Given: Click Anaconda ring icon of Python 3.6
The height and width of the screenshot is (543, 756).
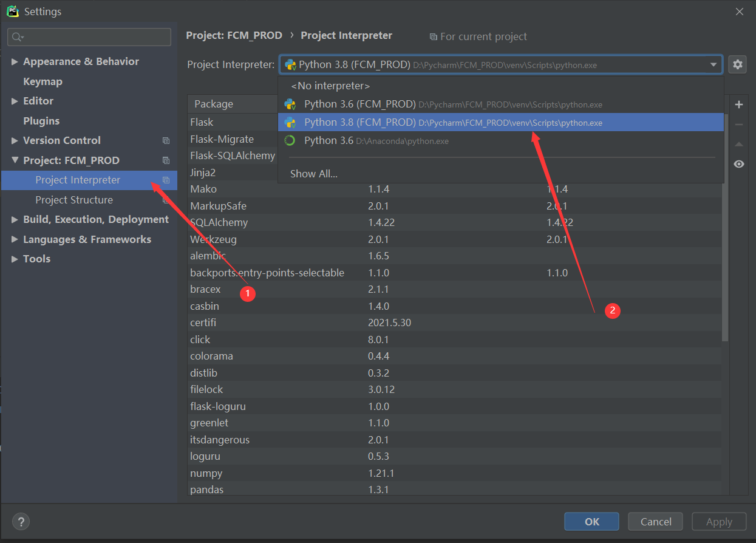Looking at the screenshot, I should [290, 140].
